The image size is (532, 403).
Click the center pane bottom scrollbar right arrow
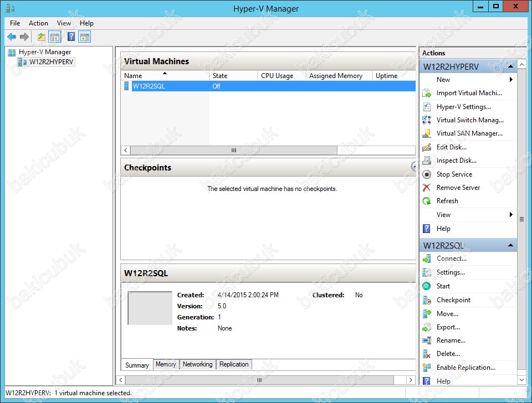coord(411,380)
